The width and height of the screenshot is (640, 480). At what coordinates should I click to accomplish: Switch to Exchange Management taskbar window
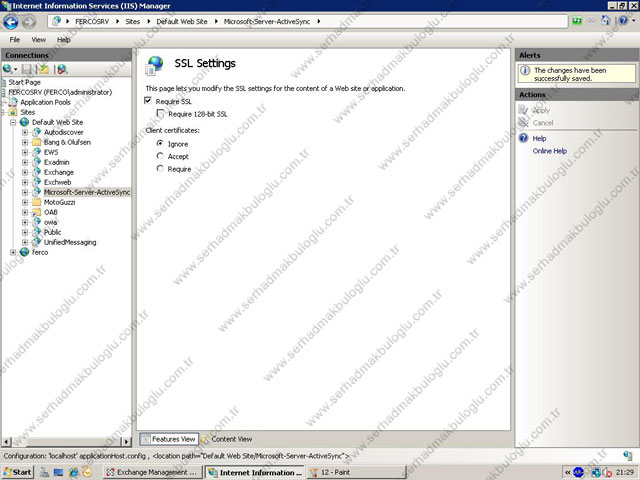(151, 472)
